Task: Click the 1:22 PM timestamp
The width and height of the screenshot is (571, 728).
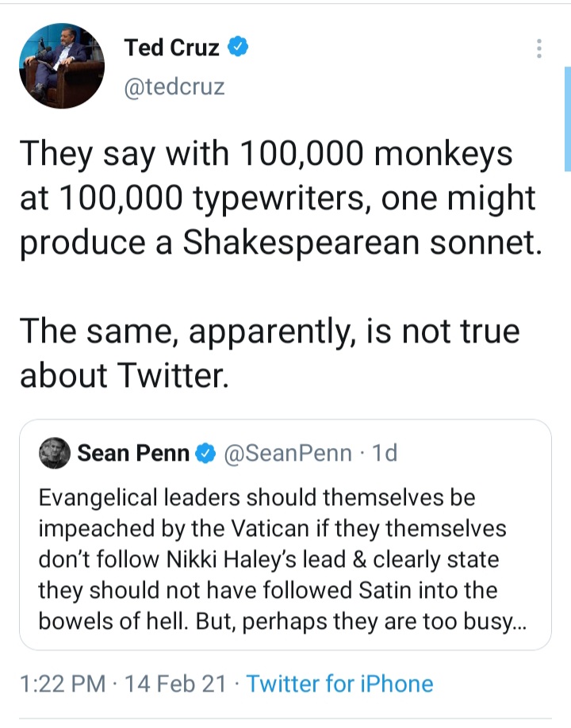Action: tap(63, 684)
